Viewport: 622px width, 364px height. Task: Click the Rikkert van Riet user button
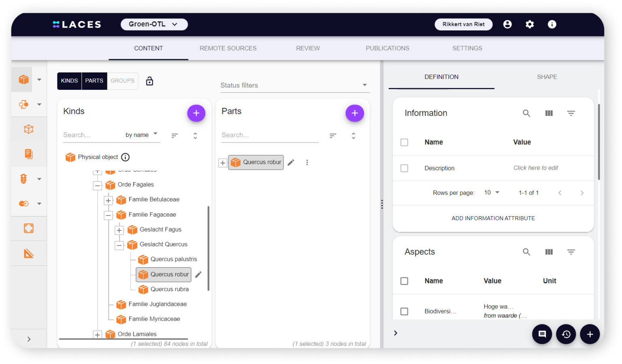pos(464,24)
